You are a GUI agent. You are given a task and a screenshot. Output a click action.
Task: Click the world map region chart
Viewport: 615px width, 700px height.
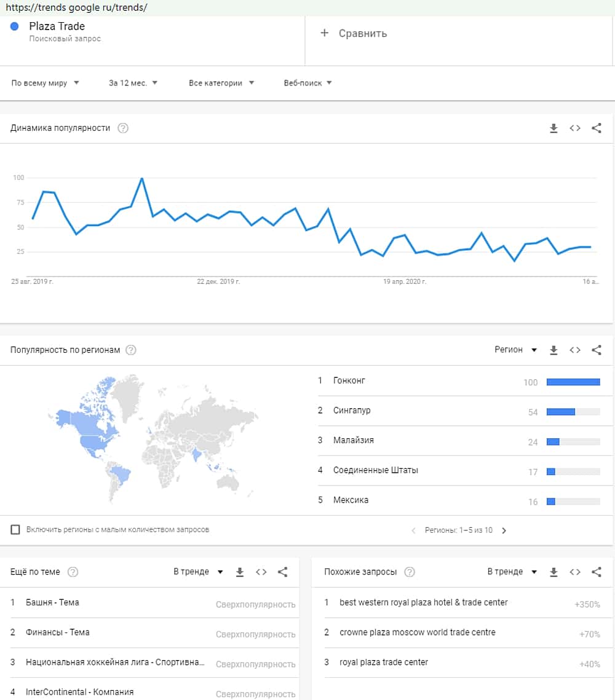[x=153, y=436]
